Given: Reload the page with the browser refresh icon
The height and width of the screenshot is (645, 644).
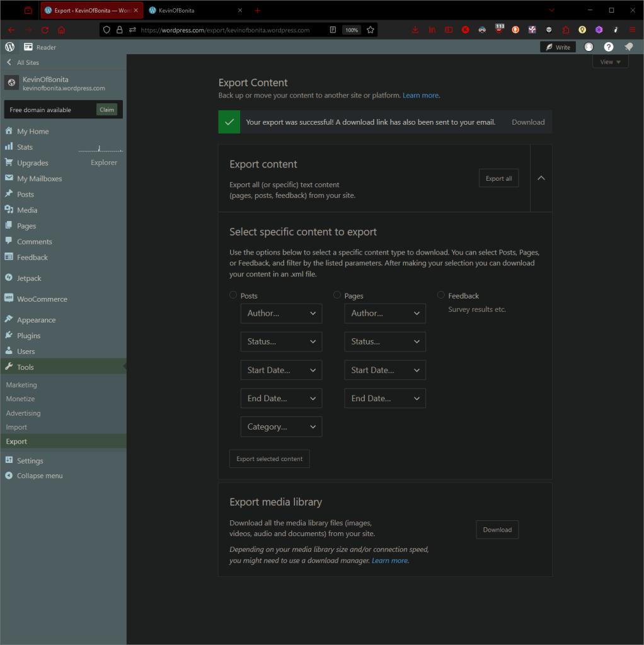Looking at the screenshot, I should click(45, 30).
